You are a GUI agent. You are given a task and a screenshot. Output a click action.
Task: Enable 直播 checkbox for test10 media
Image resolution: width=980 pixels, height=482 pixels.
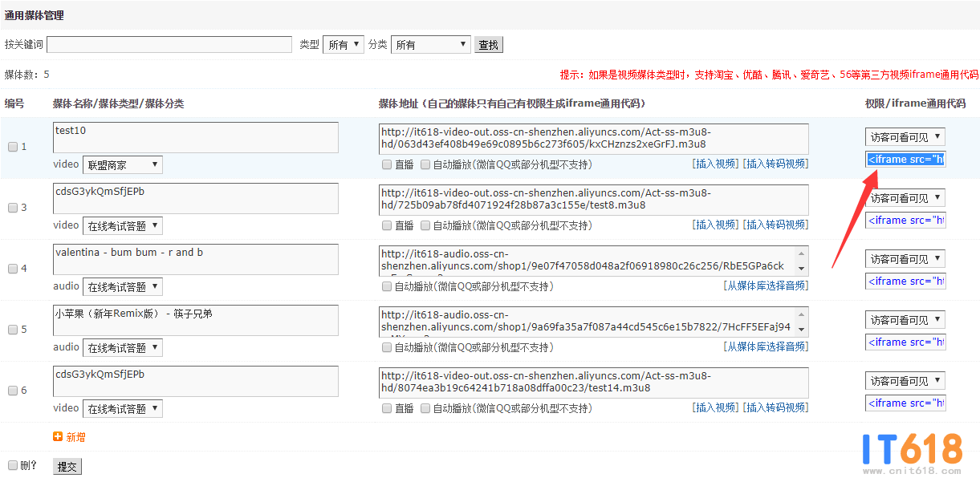[x=387, y=164]
